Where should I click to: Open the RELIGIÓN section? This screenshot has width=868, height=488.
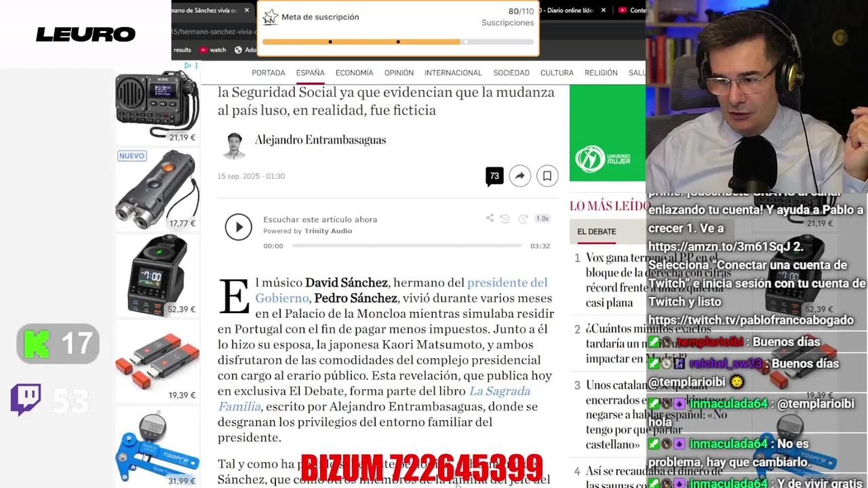601,73
